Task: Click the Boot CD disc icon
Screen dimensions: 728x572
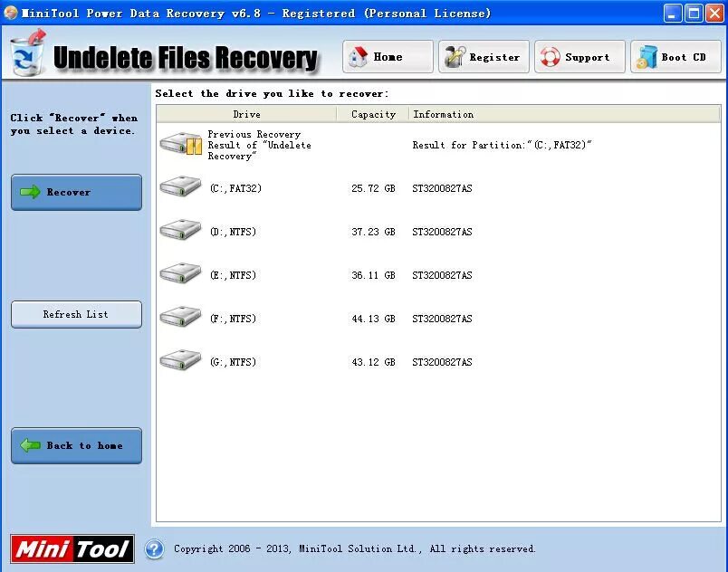Action: (x=647, y=57)
